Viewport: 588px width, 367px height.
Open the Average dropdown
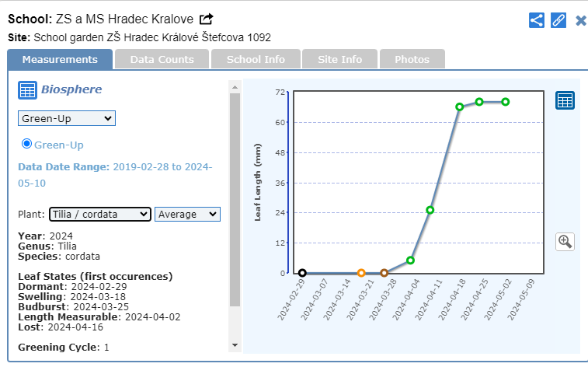187,214
